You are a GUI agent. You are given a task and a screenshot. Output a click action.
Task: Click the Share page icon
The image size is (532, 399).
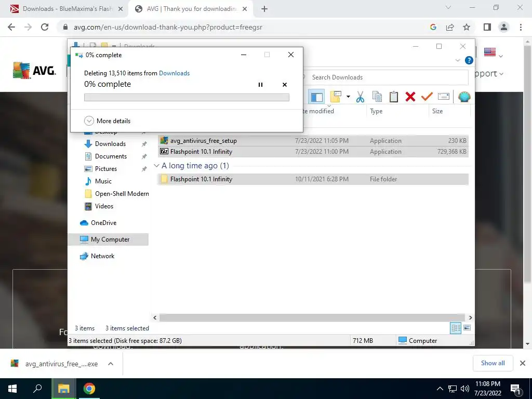click(x=450, y=27)
